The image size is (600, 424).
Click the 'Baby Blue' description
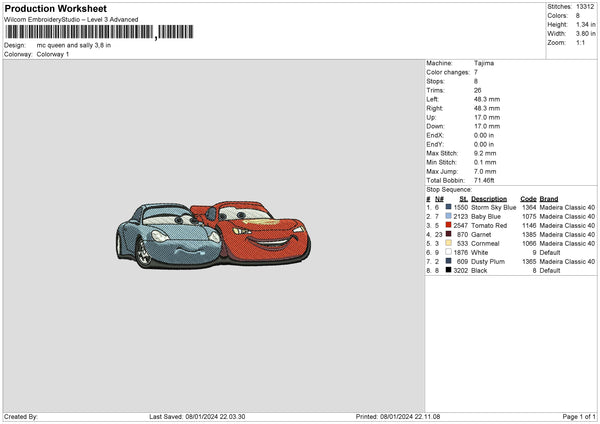486,217
